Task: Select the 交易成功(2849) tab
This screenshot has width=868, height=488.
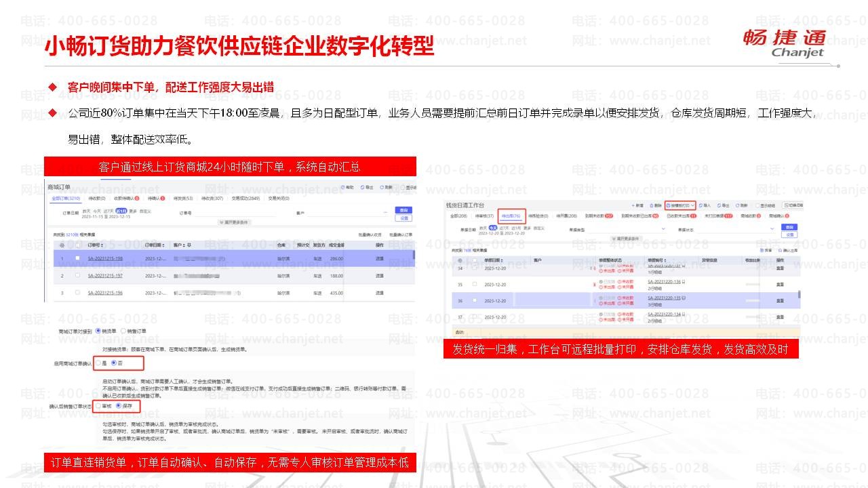Action: tap(245, 198)
